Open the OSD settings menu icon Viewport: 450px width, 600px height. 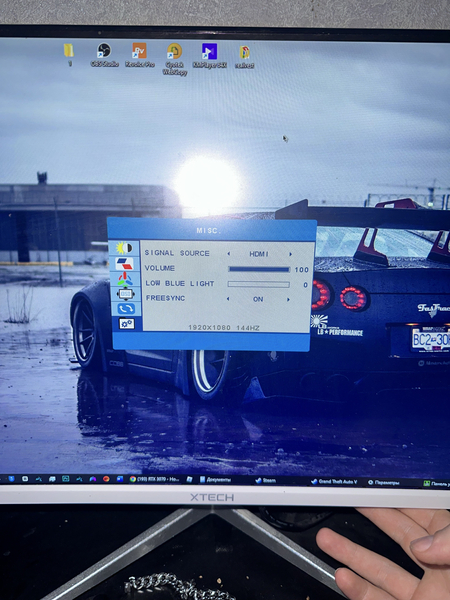[x=126, y=294]
